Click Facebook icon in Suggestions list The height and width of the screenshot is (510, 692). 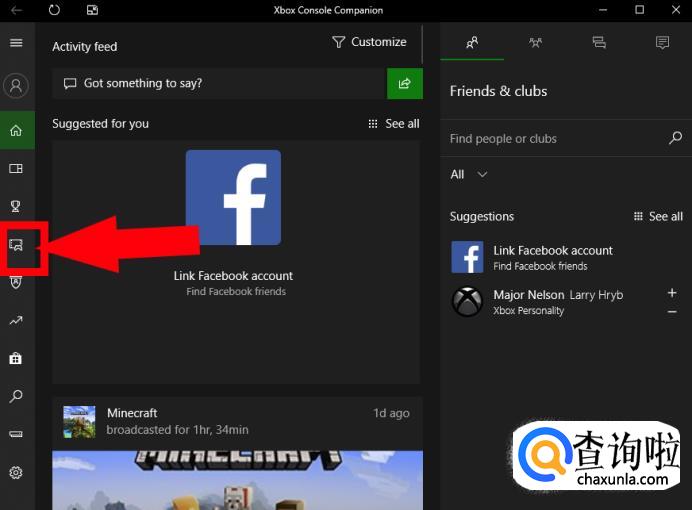click(467, 257)
